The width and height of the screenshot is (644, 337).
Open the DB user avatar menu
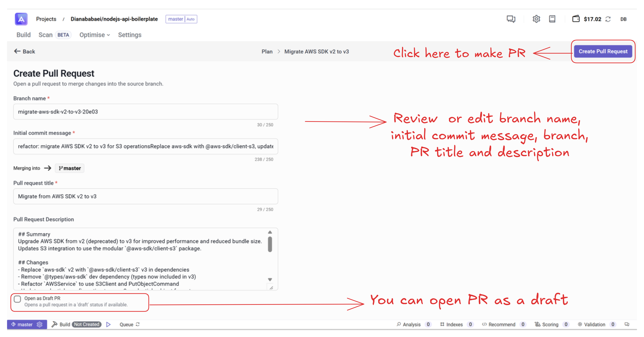point(624,19)
